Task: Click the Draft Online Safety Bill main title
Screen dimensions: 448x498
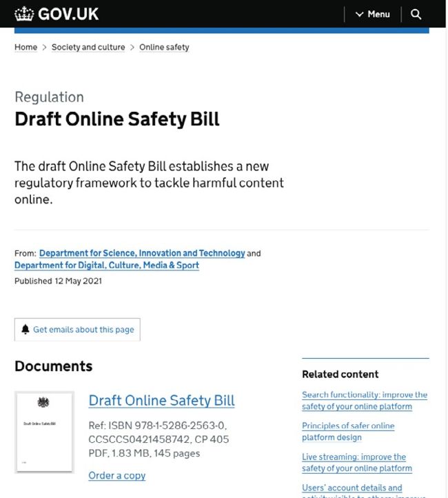Action: click(x=116, y=119)
